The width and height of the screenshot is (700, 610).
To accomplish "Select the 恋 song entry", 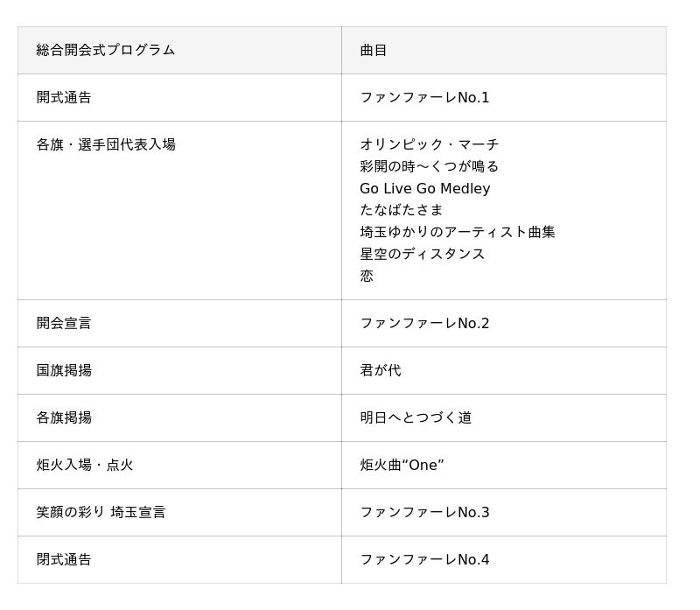I will [367, 276].
